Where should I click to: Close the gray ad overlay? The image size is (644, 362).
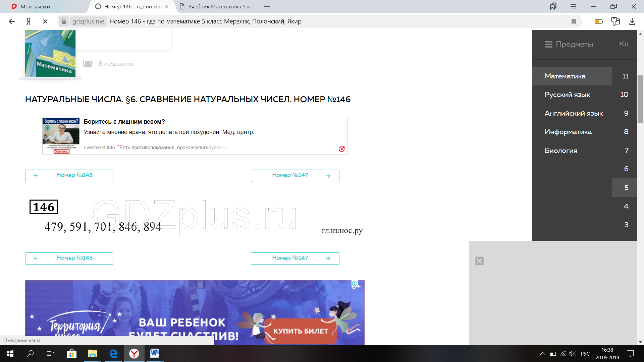click(479, 261)
